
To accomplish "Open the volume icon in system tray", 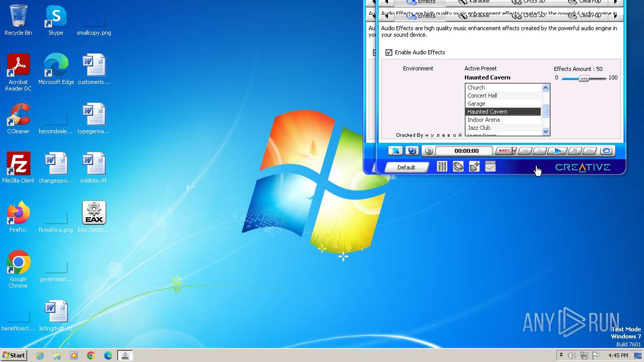I will (572, 355).
